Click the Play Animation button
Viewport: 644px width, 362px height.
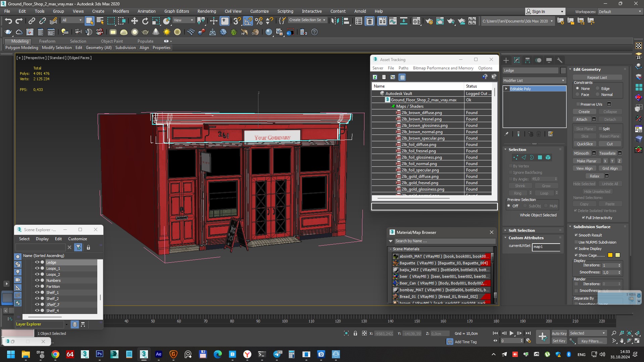pos(511,333)
